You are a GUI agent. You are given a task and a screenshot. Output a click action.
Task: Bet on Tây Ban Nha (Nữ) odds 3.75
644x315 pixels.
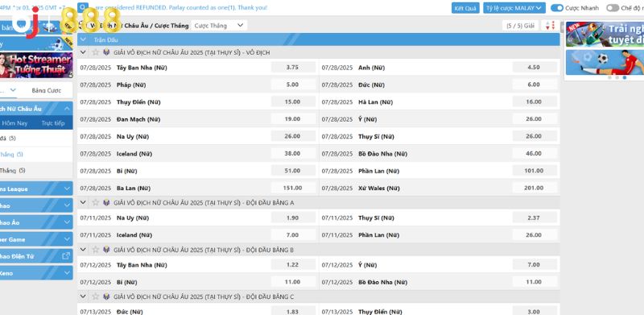click(x=292, y=68)
